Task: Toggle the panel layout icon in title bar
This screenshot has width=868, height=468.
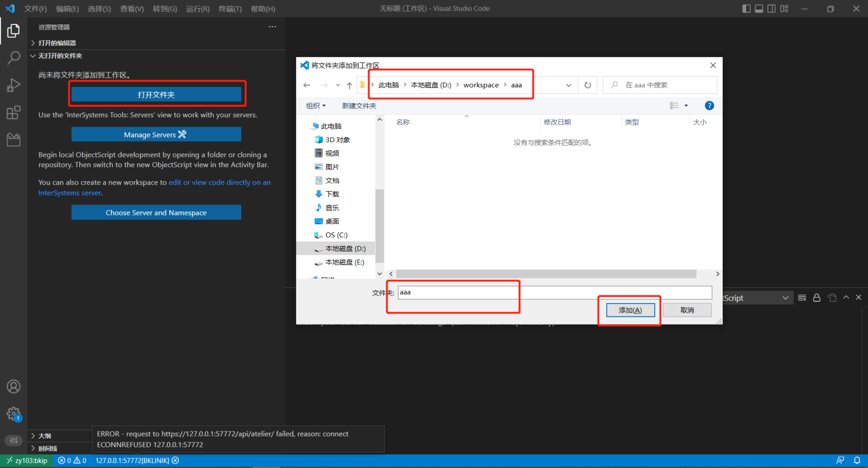Action: (759, 9)
